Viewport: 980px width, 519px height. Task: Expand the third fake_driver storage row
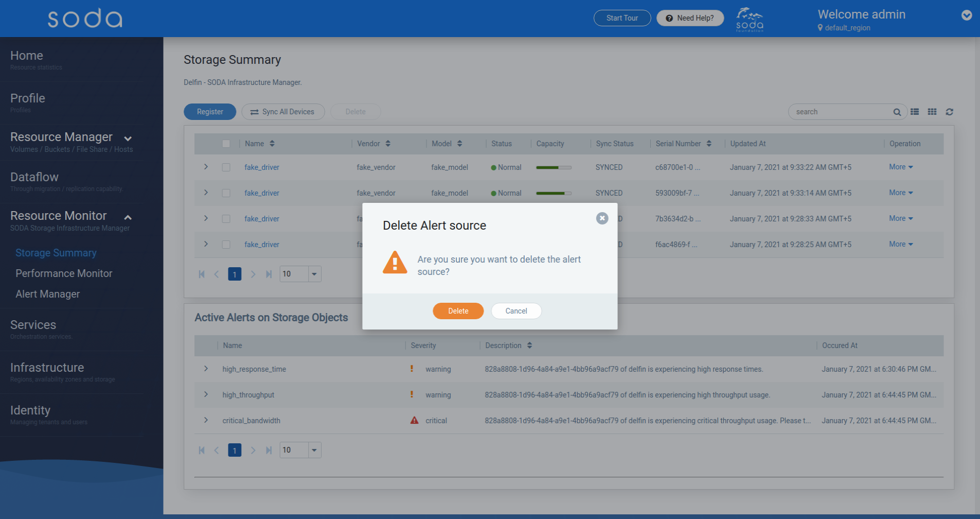coord(206,218)
